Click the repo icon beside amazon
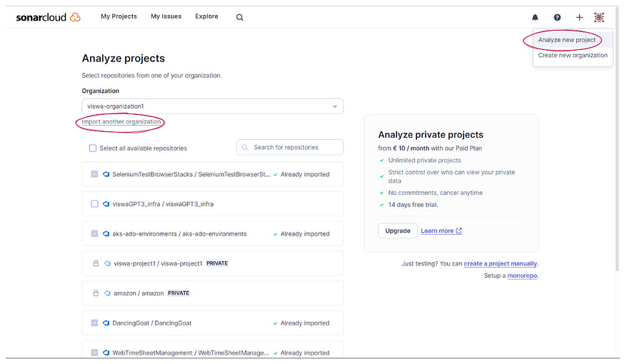This screenshot has height=364, width=625. (x=107, y=293)
